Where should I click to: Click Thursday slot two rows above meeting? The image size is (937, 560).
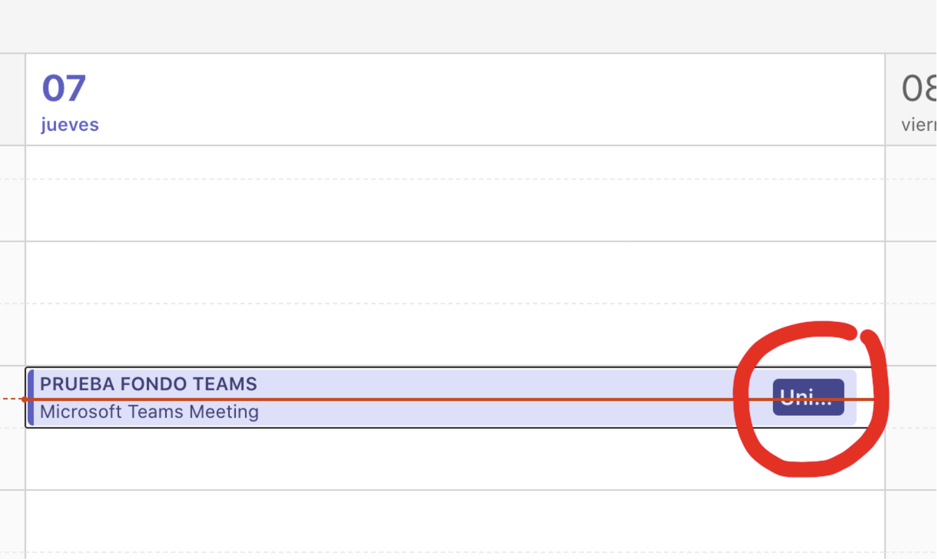point(432,272)
